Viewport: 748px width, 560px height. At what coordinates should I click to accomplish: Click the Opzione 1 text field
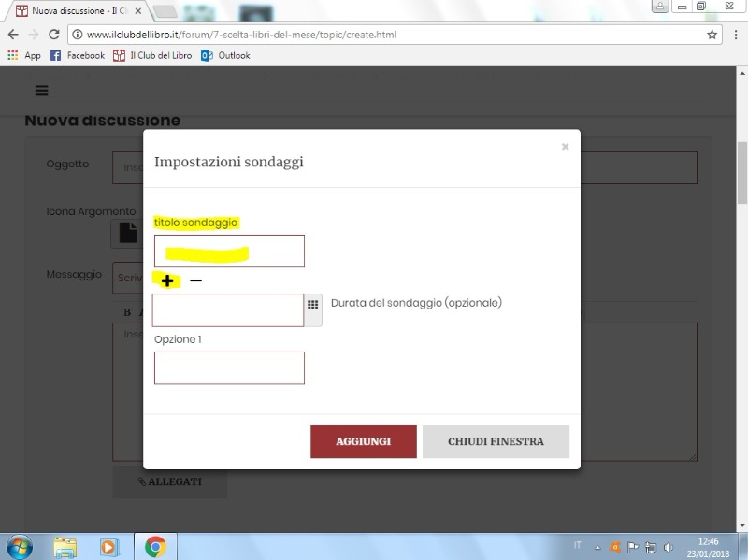click(x=229, y=368)
